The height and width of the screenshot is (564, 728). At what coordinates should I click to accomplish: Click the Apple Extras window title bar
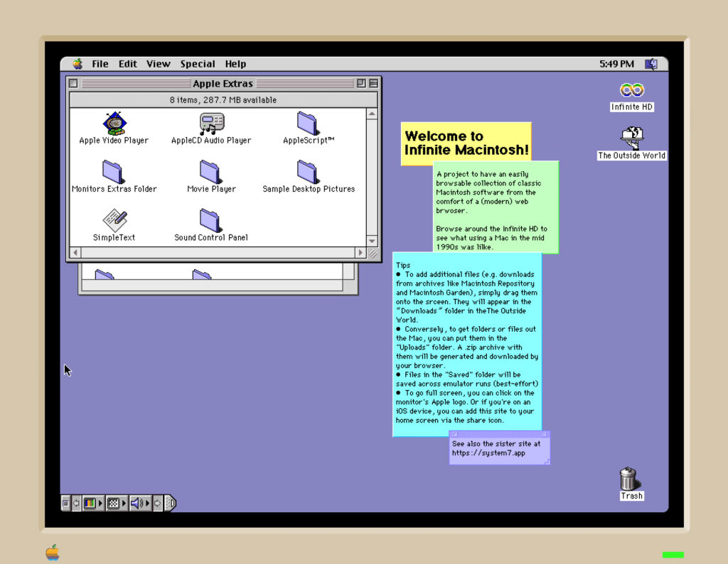point(223,84)
